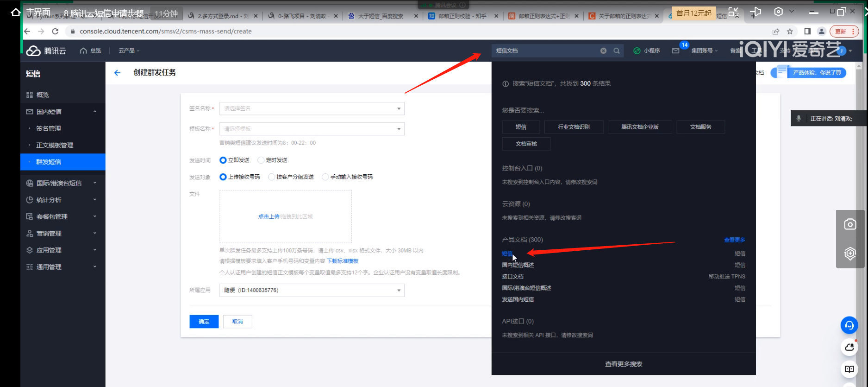Select 群发短信 in the sidebar

pos(63,162)
